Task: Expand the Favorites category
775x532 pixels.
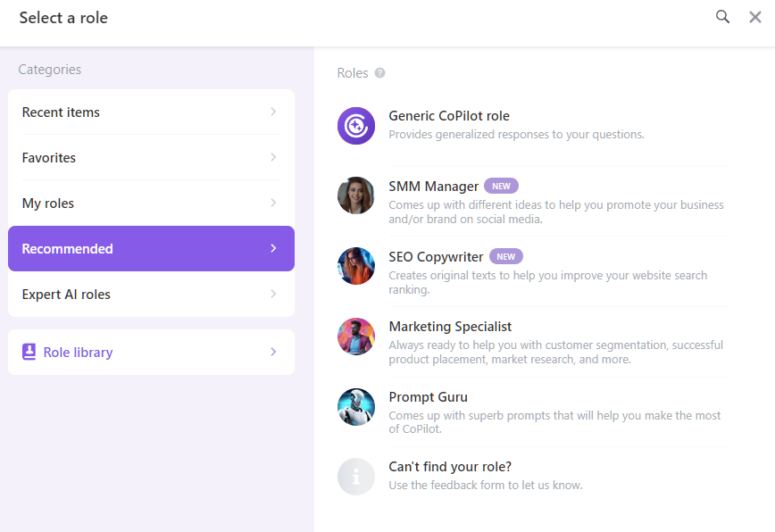Action: (151, 158)
